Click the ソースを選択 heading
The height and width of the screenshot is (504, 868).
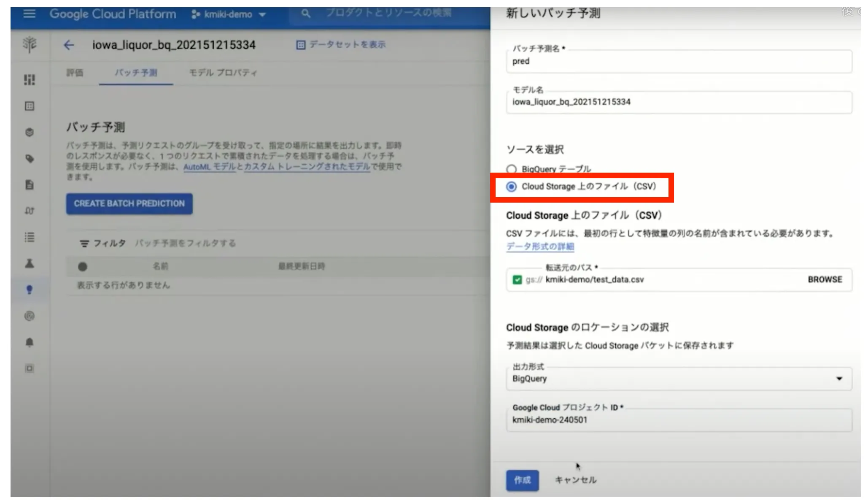click(x=535, y=149)
